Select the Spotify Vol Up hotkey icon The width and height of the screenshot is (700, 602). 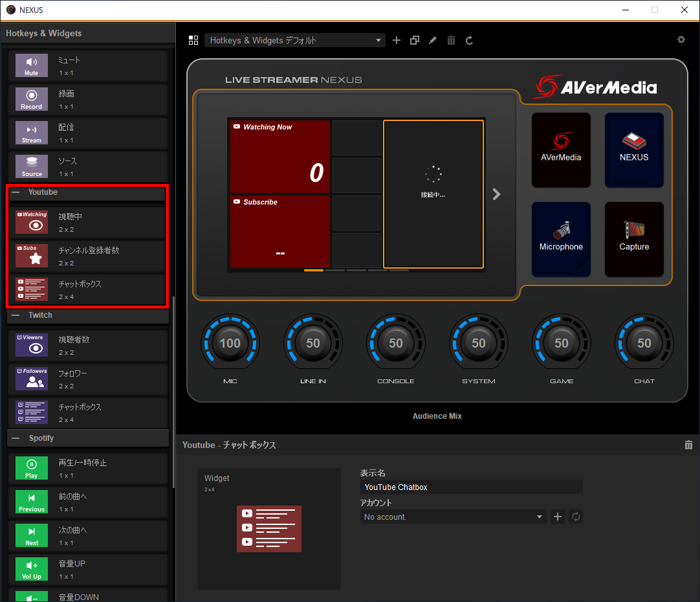click(31, 569)
